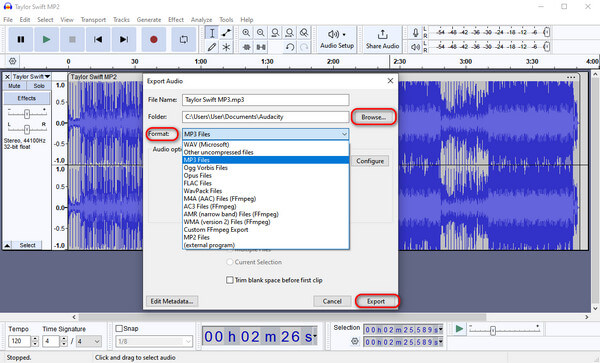The image size is (600, 363).
Task: Open the Effect menu
Action: (176, 20)
